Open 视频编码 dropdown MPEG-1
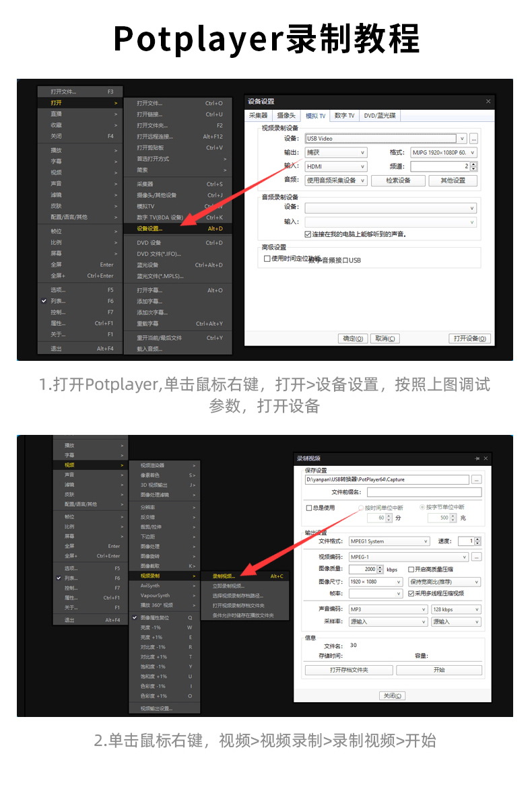Viewport: 532px width, 787px height. pyautogui.click(x=409, y=557)
